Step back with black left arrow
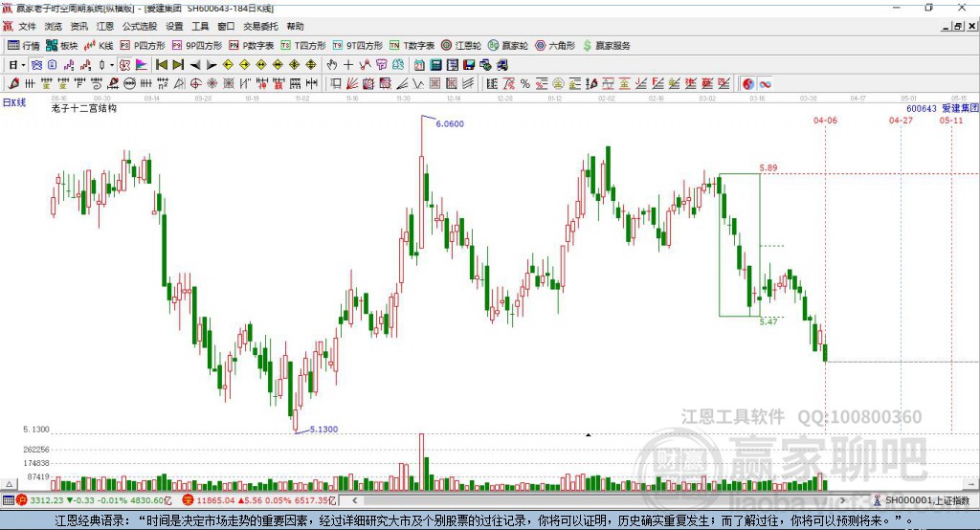980x530 pixels. (x=195, y=65)
